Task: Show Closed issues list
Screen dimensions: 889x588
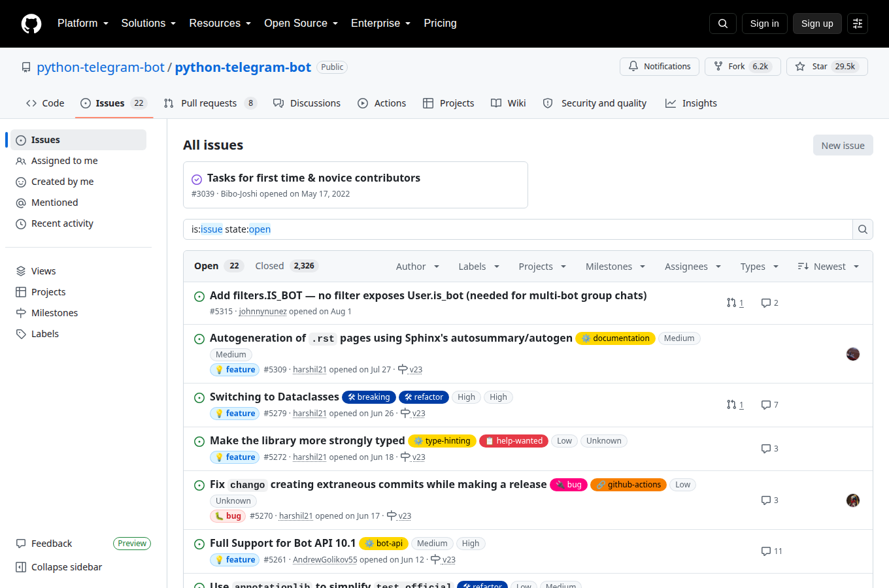Action: tap(286, 266)
